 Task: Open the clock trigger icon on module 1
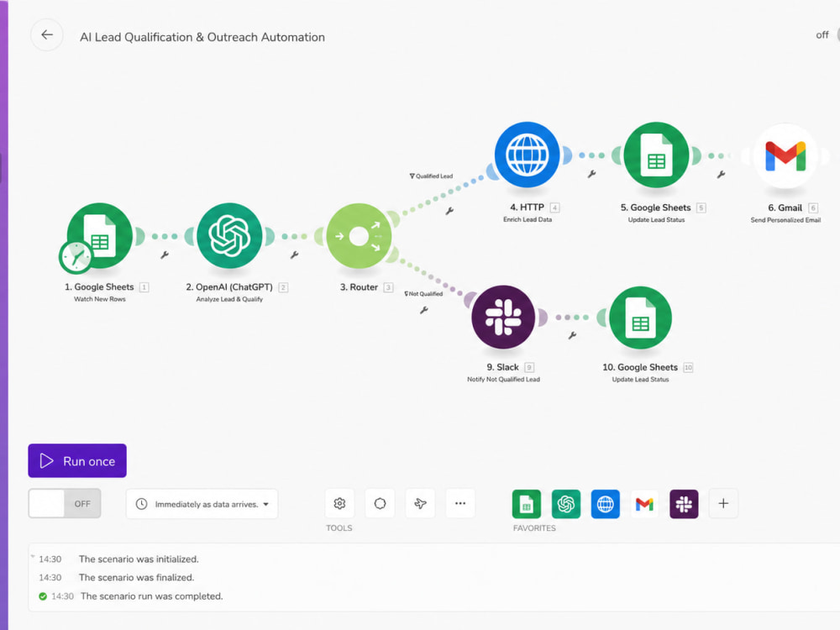coord(76,257)
